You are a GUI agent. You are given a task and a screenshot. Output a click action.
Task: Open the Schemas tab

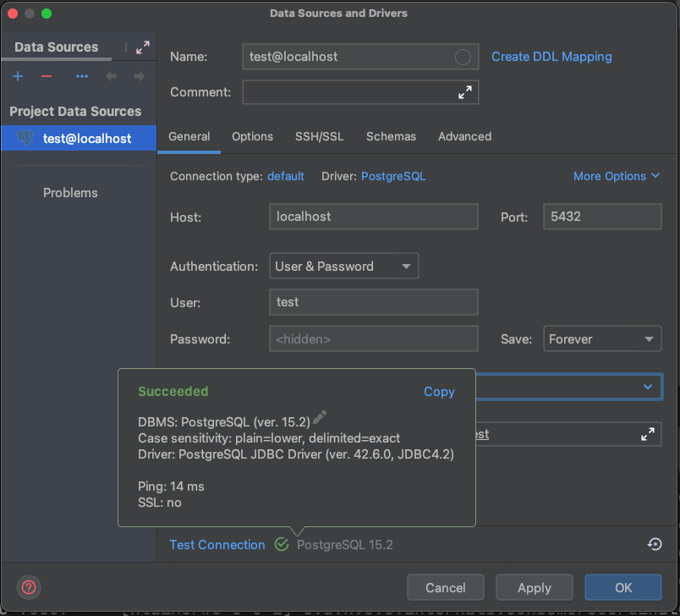click(391, 136)
